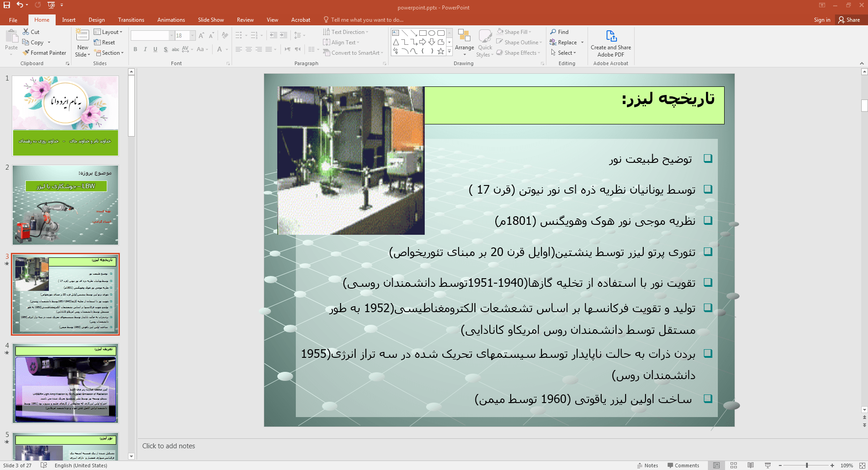
Task: Open Shape Outline dropdown
Action: tap(519, 43)
